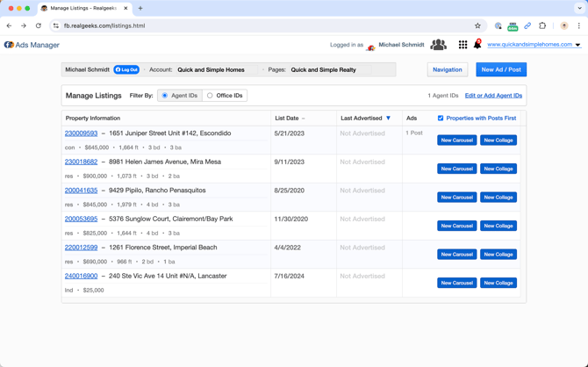Open listing 230018682 link
Viewport: 588px width, 367px height.
click(x=81, y=162)
